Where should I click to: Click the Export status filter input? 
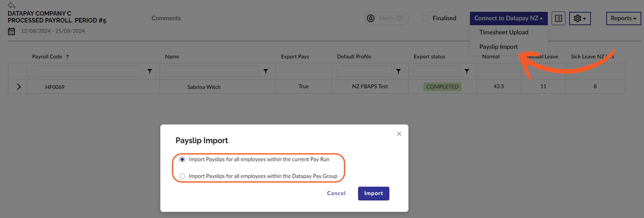click(436, 71)
